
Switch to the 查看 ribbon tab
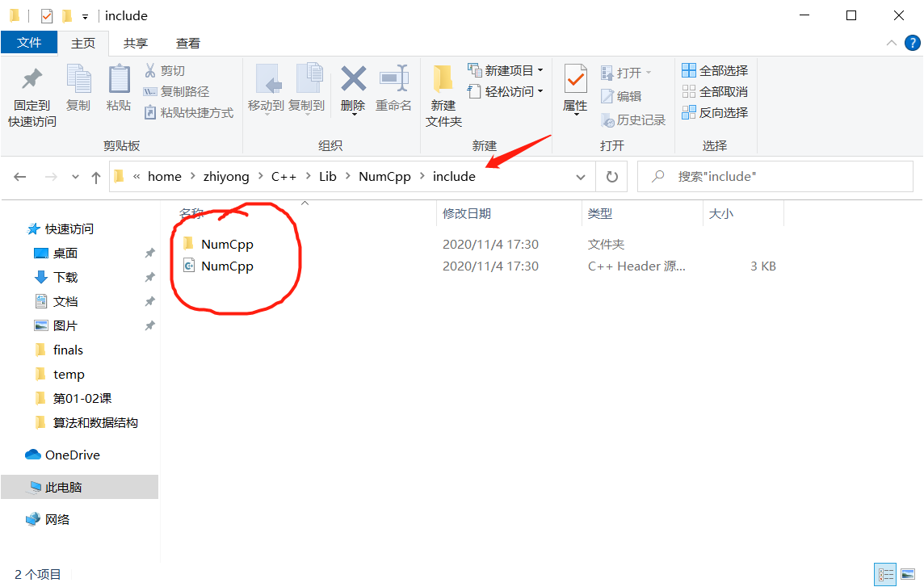187,43
